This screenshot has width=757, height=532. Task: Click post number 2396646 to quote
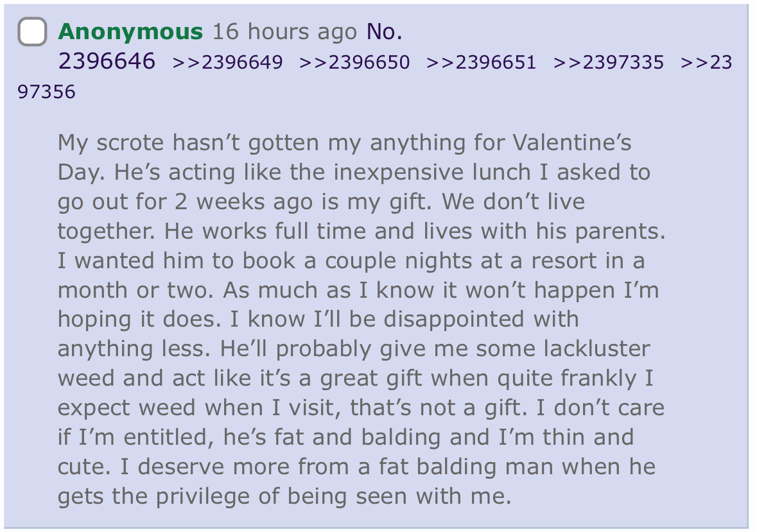pos(107,61)
